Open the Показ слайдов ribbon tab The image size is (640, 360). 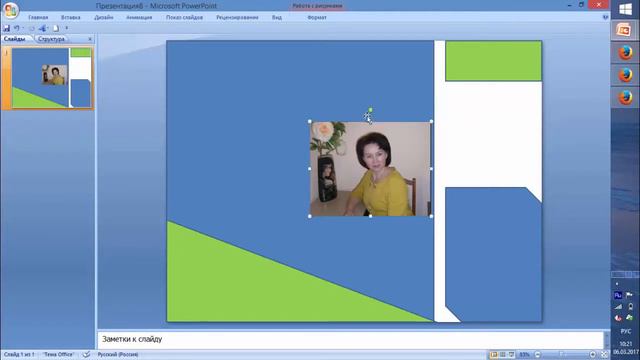[184, 17]
